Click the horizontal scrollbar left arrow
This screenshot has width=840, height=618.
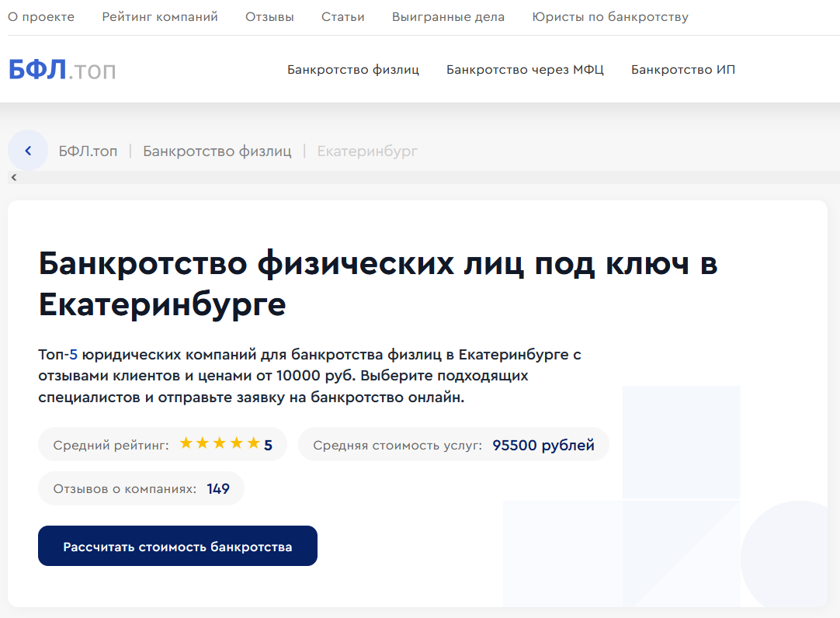click(x=14, y=177)
